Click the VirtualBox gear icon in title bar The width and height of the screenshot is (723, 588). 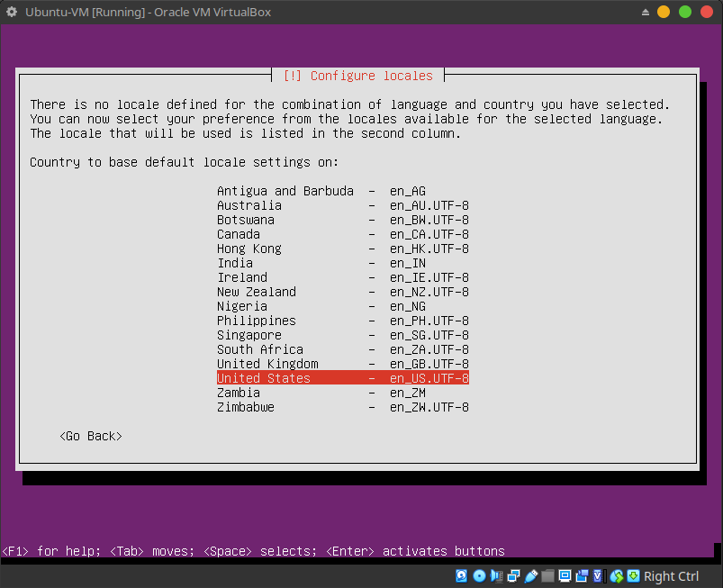tap(12, 12)
